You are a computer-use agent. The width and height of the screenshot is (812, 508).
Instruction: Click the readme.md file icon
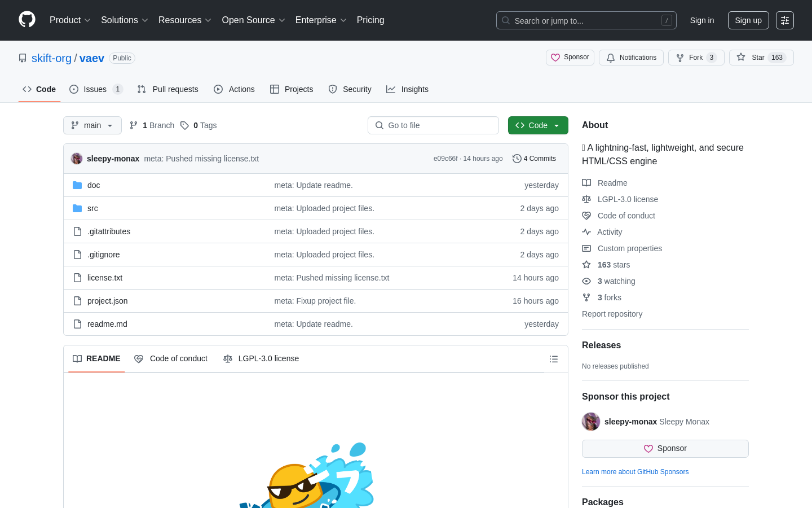point(77,324)
